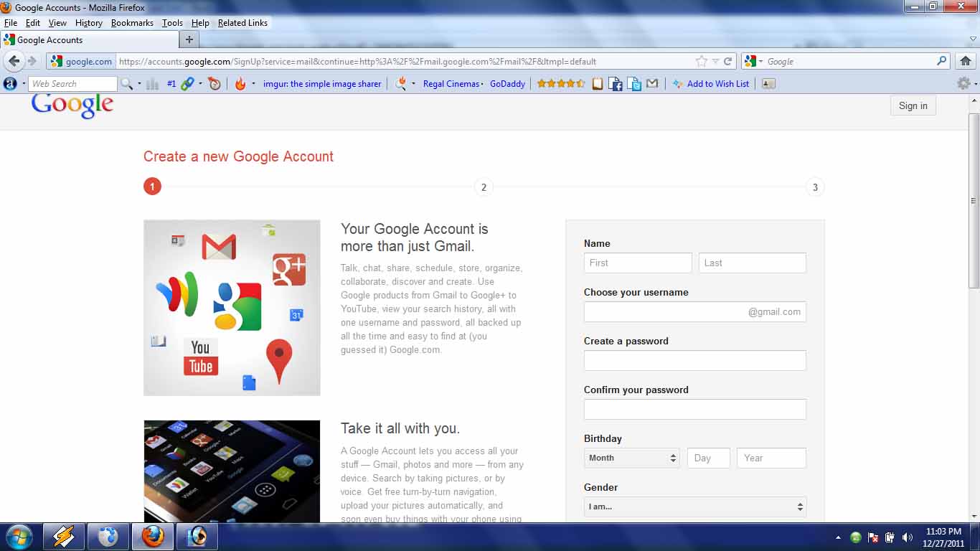Screen dimensions: 980x551
Task: Click the star rating reviews icon
Action: click(x=561, y=84)
